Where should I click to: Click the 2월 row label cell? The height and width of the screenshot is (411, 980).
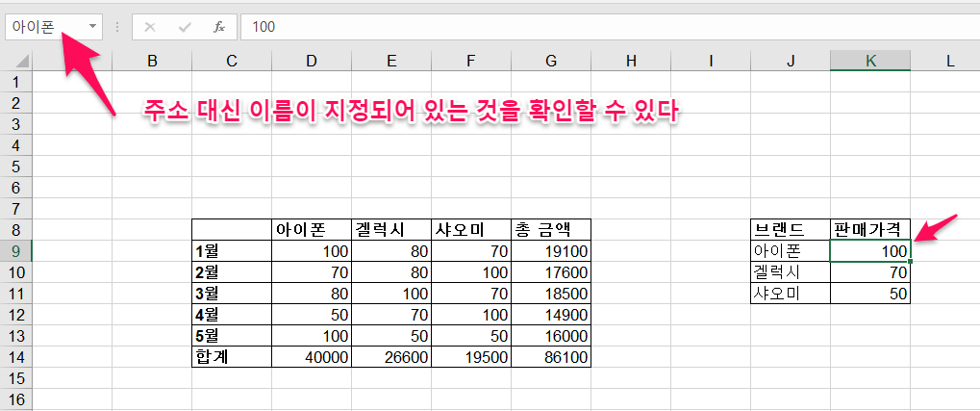(x=232, y=272)
